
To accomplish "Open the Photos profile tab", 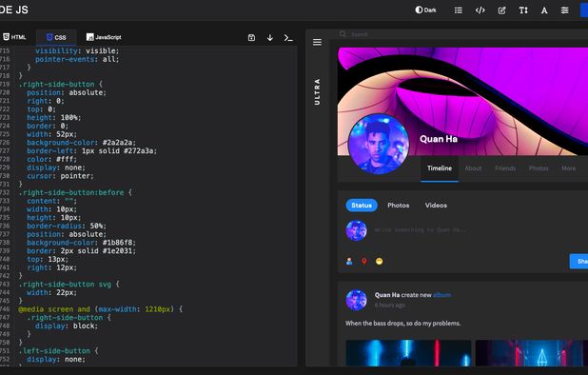I will (x=539, y=168).
